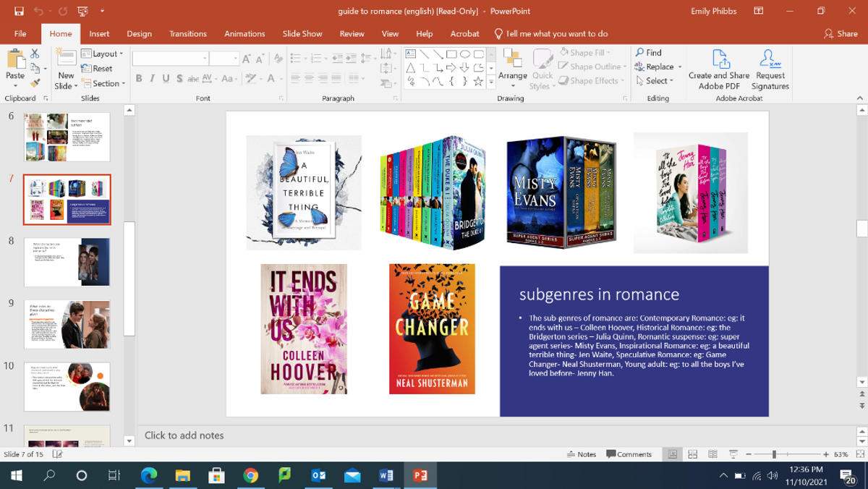Toggle Underline formatting
The width and height of the screenshot is (868, 489).
pos(166,78)
